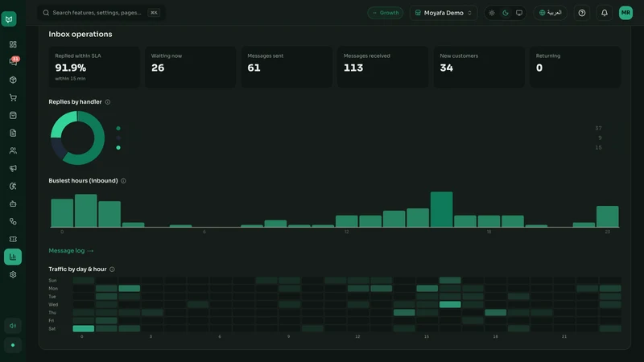The height and width of the screenshot is (362, 644).
Task: Open the customers people icon in sidebar
Action: pyautogui.click(x=13, y=150)
